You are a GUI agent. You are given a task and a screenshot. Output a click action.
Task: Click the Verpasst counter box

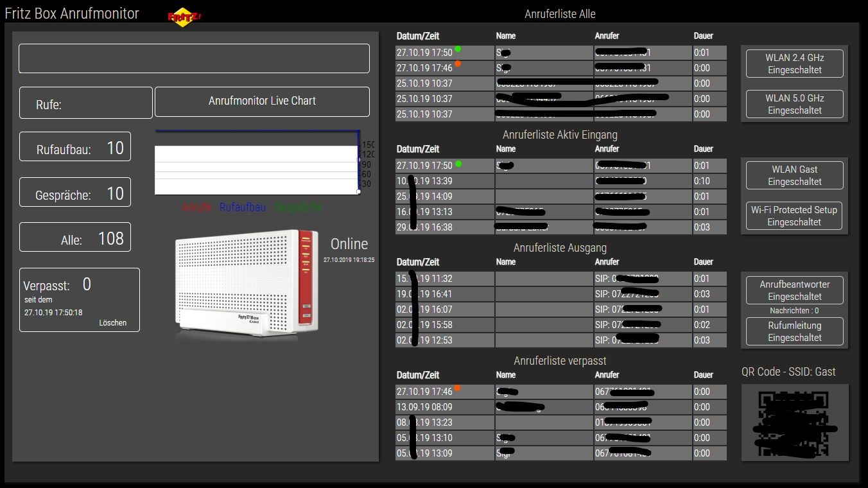coord(80,300)
